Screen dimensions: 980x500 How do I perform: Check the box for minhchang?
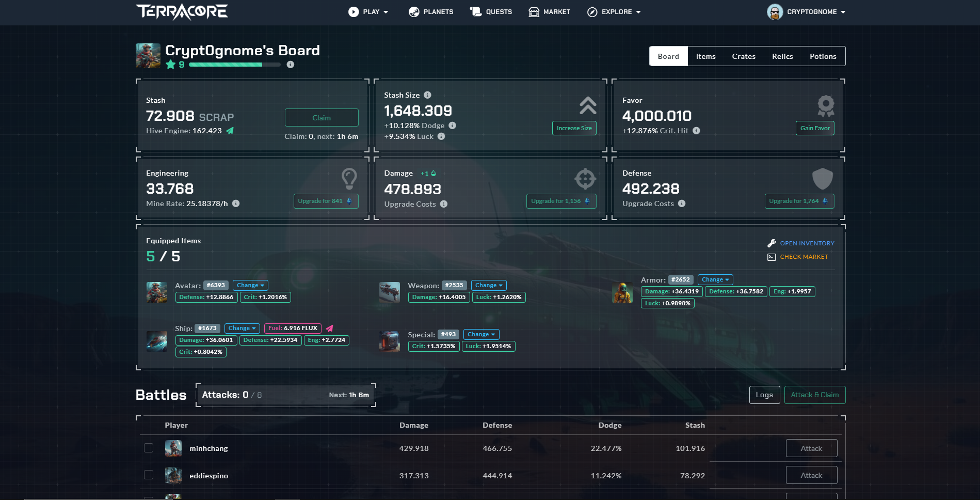point(149,448)
